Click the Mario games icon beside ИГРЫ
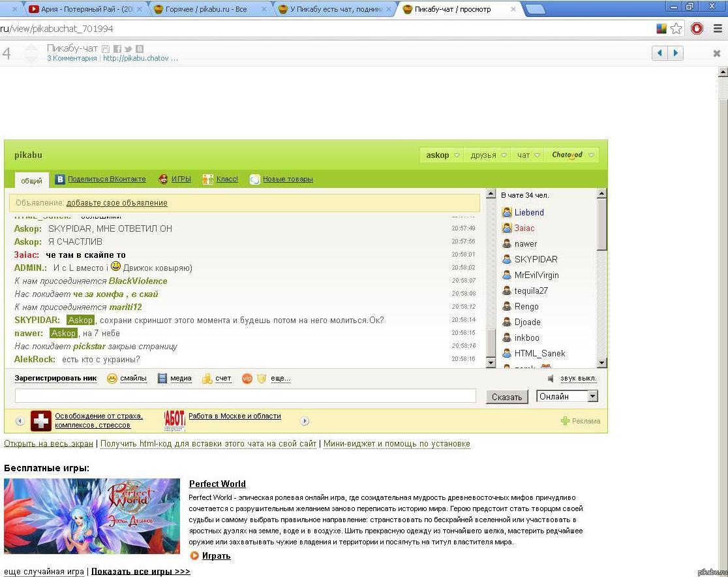 tap(163, 179)
